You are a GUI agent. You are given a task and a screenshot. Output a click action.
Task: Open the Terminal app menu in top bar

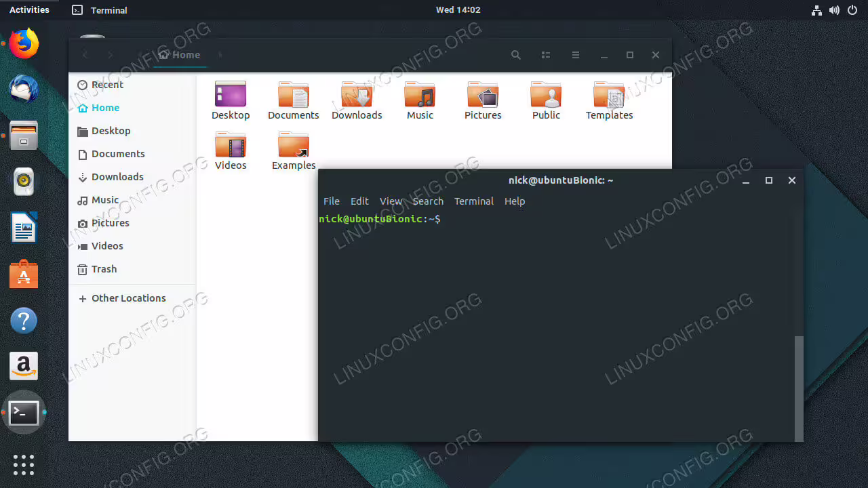(100, 10)
